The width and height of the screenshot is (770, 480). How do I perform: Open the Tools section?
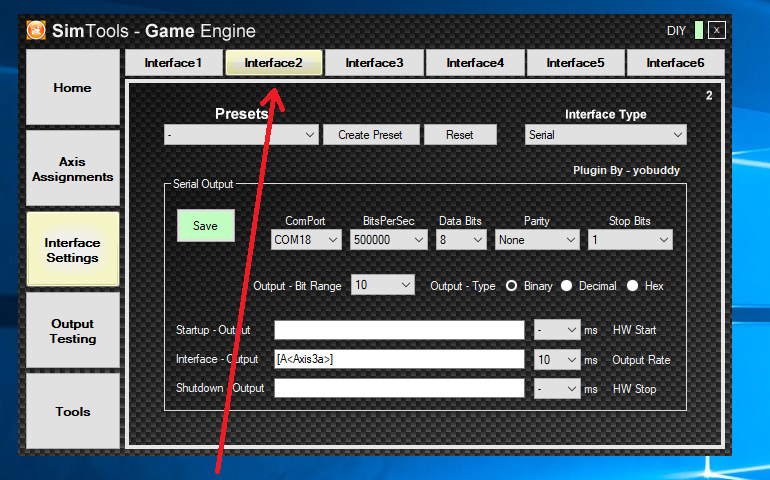[x=73, y=411]
